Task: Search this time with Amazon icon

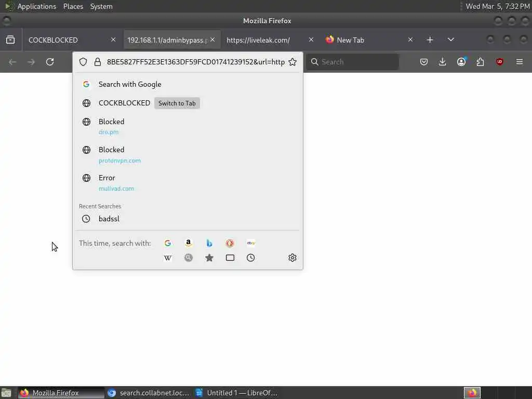Action: click(188, 243)
